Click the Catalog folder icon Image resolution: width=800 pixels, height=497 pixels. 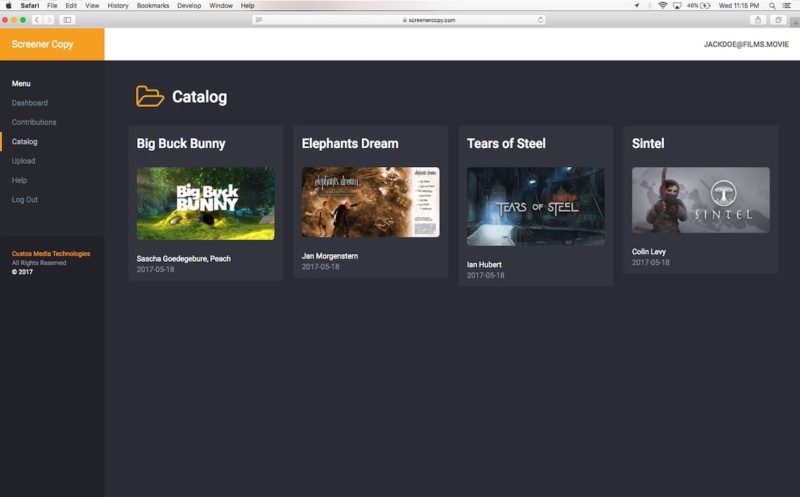point(150,96)
